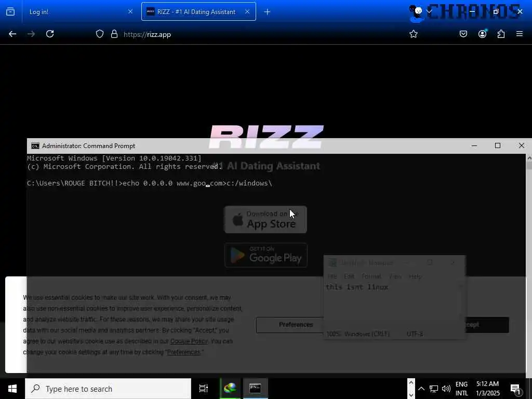The height and width of the screenshot is (399, 532).
Task: Click the Notepad status text 'Windows (CRLF)'
Action: pos(367,334)
